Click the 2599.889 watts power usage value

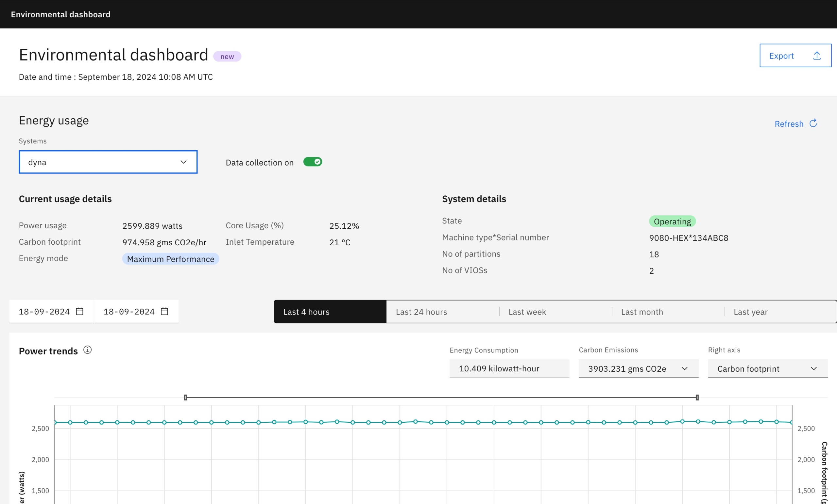[x=152, y=226]
